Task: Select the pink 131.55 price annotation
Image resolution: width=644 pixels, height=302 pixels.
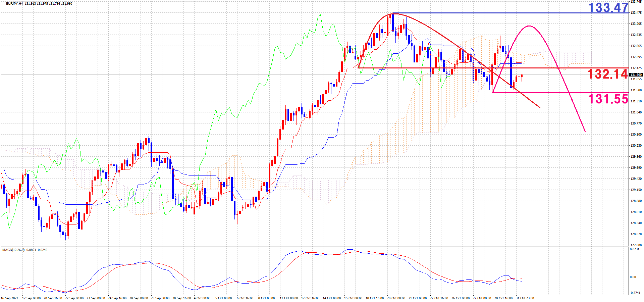Action: click(x=608, y=99)
